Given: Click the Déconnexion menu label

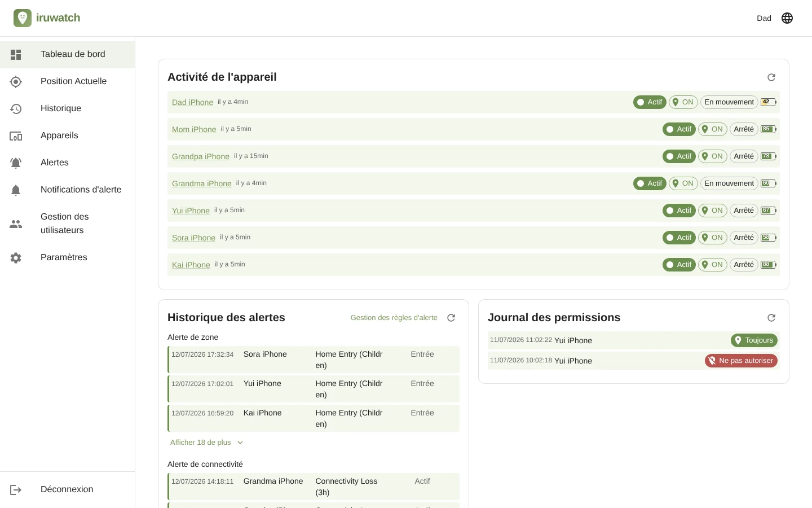Looking at the screenshot, I should [x=67, y=489].
